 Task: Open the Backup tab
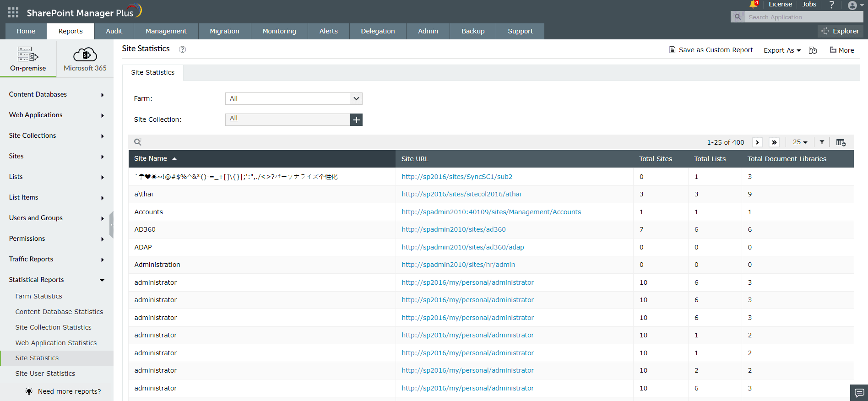pyautogui.click(x=473, y=31)
